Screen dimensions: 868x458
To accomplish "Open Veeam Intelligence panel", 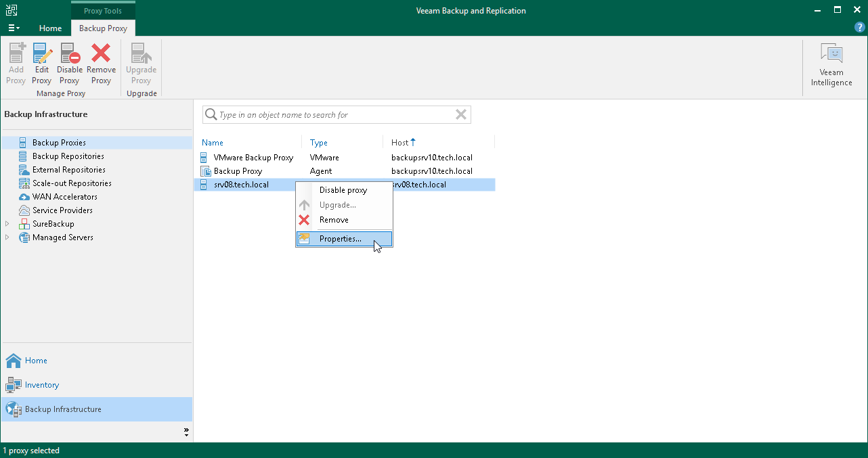I will [831, 65].
